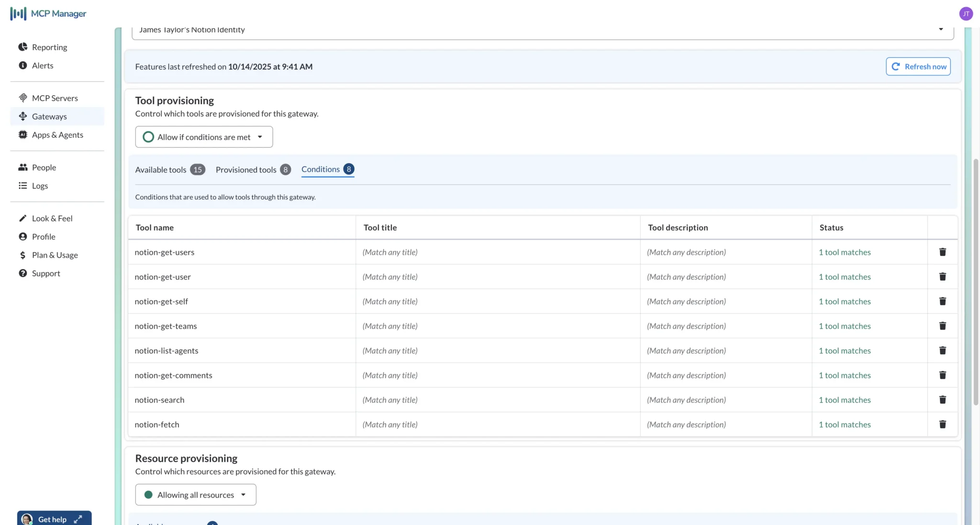The height and width of the screenshot is (525, 980).
Task: Remove the notion-fetch condition row
Action: pyautogui.click(x=942, y=424)
